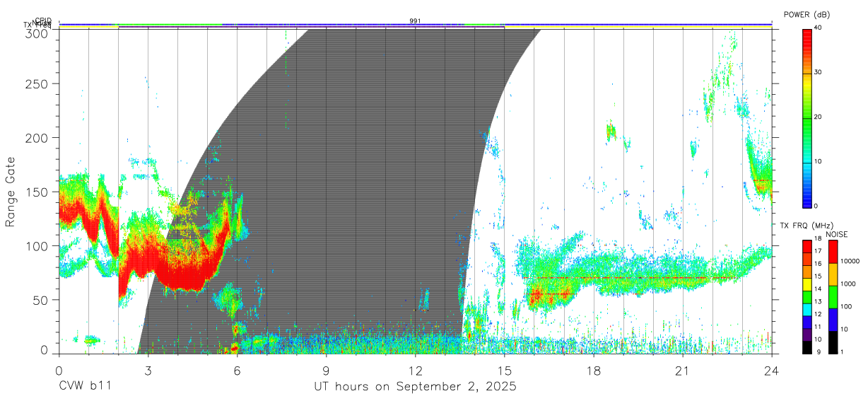Viewport: 868px width, 401px height.
Task: Click the 50 tick label on the Range Gate axis
Action: 40,300
